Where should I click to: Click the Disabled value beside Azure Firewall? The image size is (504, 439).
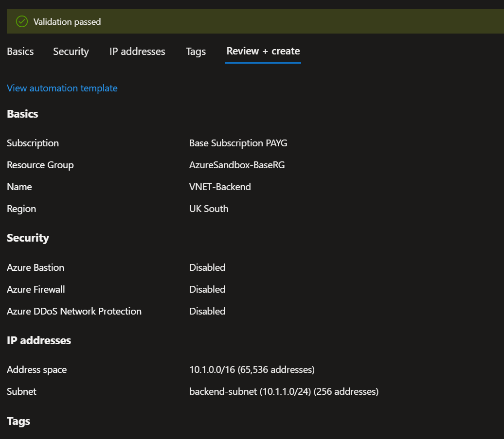click(207, 289)
